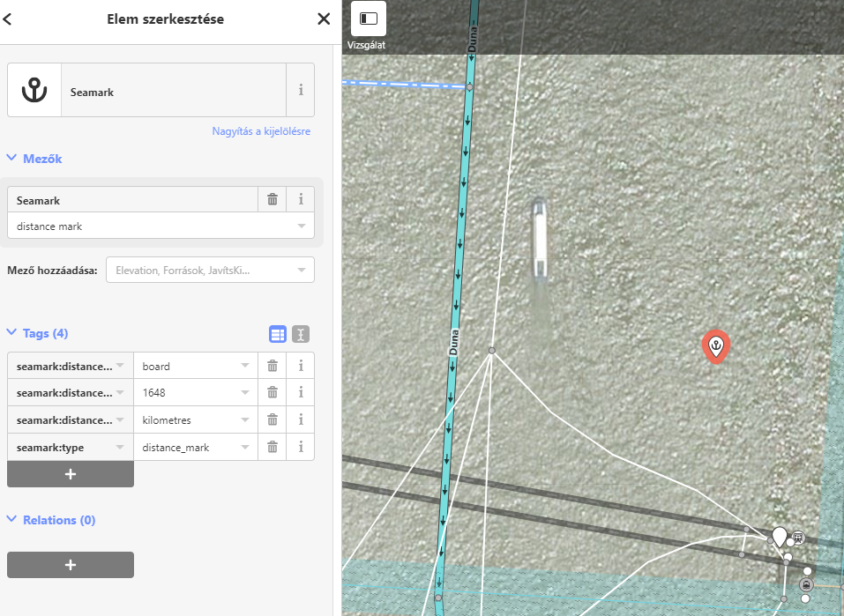Switch to tag list view
This screenshot has width=844, height=616.
(x=278, y=334)
